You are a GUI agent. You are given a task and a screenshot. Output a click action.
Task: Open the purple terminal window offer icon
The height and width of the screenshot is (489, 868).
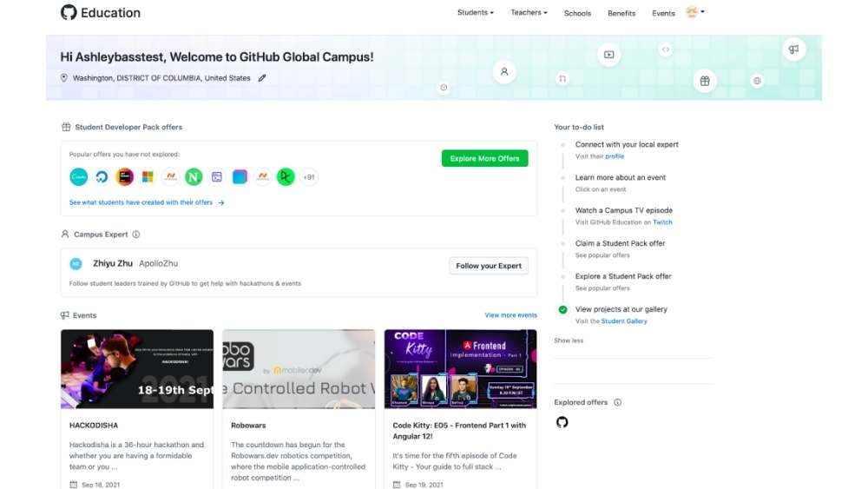[217, 176]
